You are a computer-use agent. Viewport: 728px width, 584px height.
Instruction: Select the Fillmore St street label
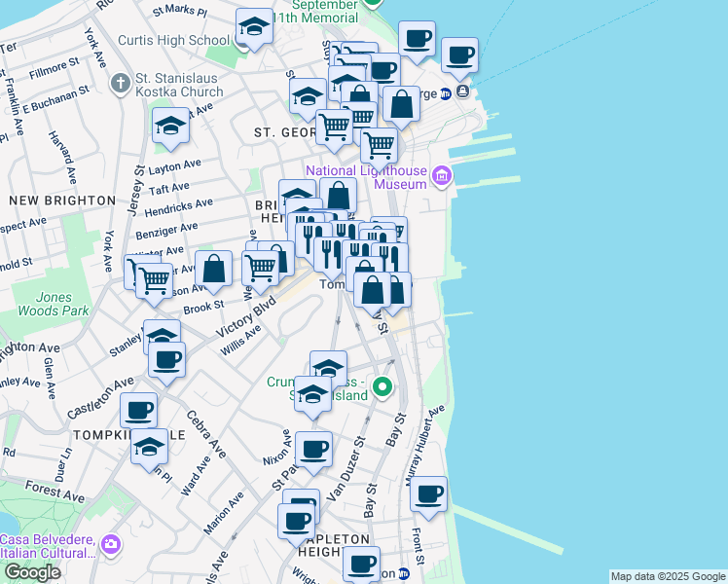tap(55, 68)
